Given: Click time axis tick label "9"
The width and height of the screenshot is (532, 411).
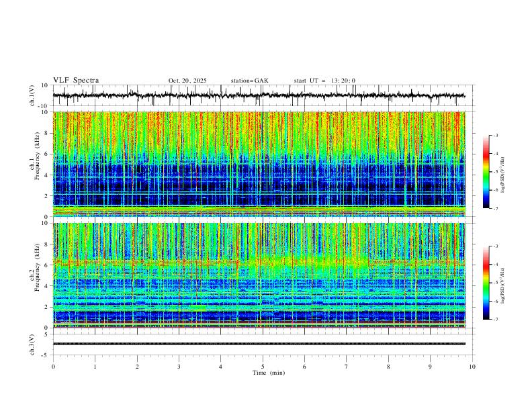Looking at the screenshot, I should [430, 367].
